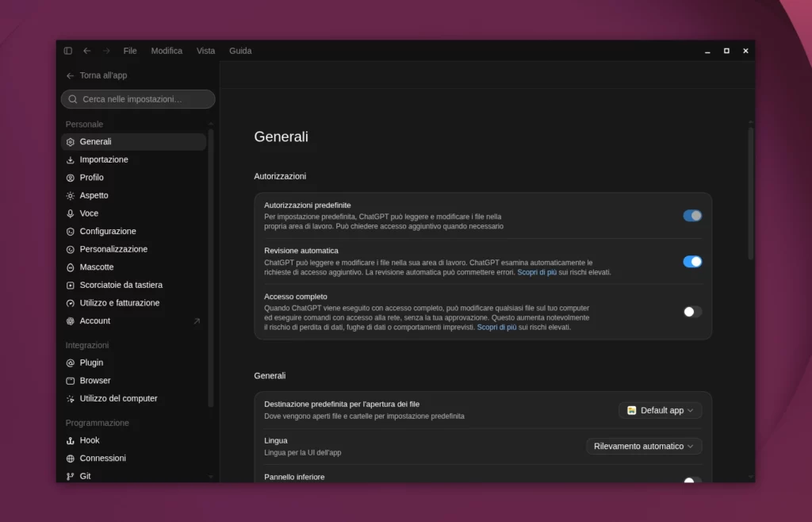Enable the Accesso completo switch
The image size is (812, 522).
692,312
